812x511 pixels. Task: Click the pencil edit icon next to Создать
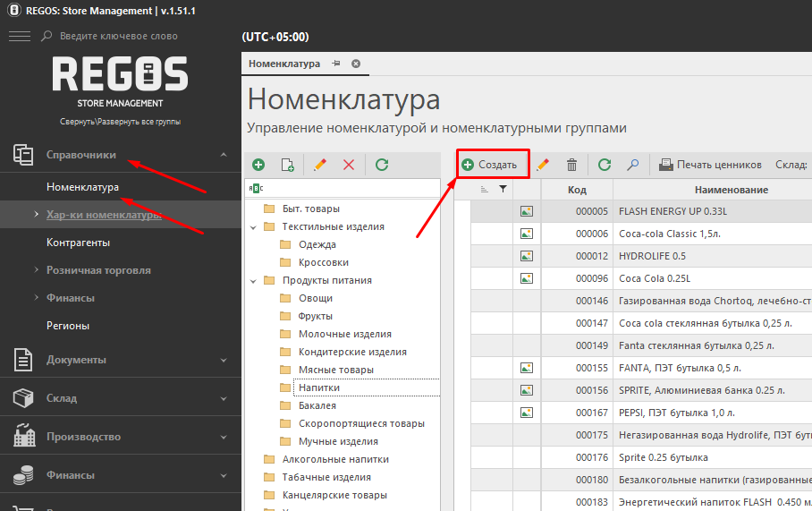coord(542,165)
